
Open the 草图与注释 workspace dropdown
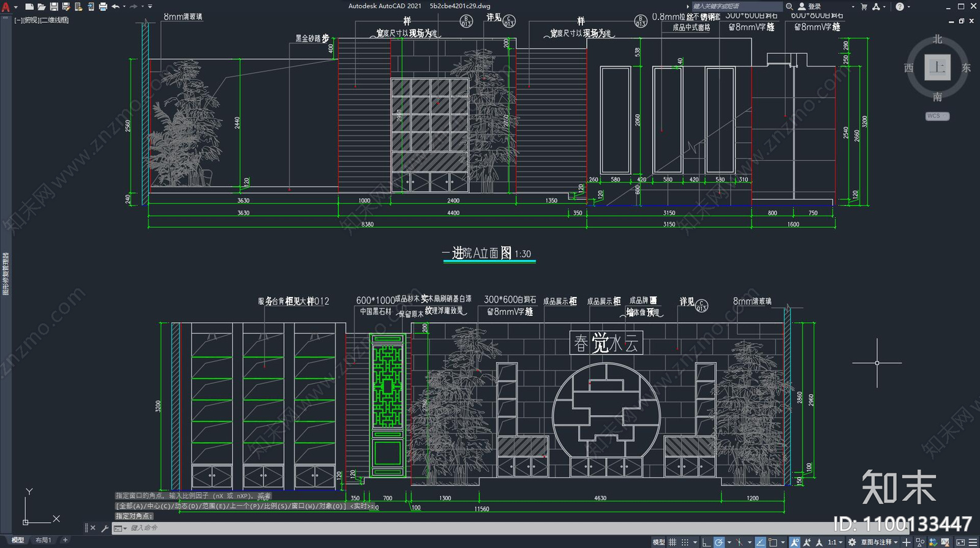click(x=880, y=542)
